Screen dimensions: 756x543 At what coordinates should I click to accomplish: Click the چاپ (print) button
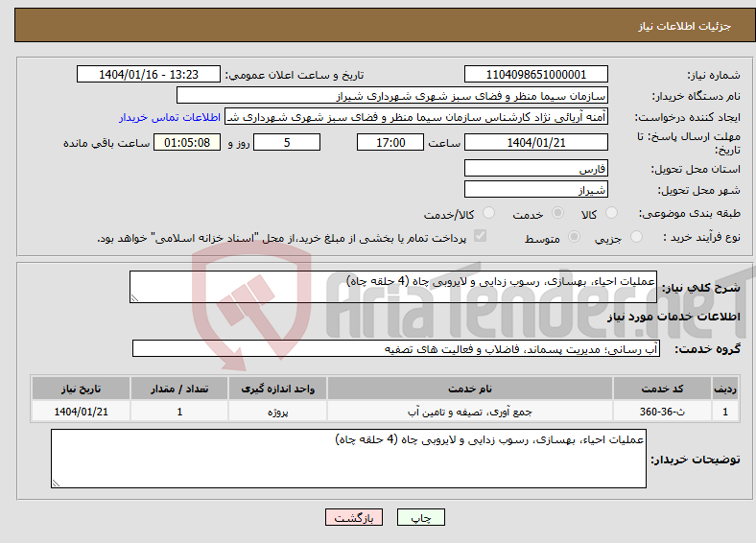420,517
